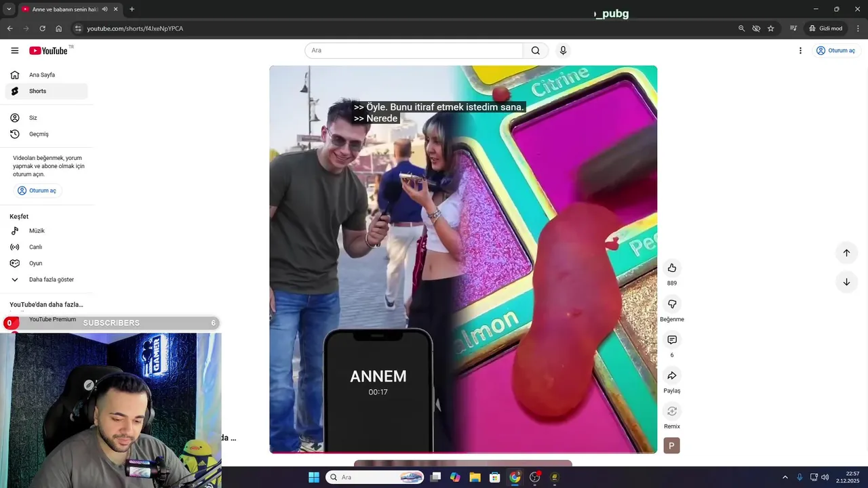Like the Short with thumbs up
The image size is (868, 488).
click(x=672, y=268)
